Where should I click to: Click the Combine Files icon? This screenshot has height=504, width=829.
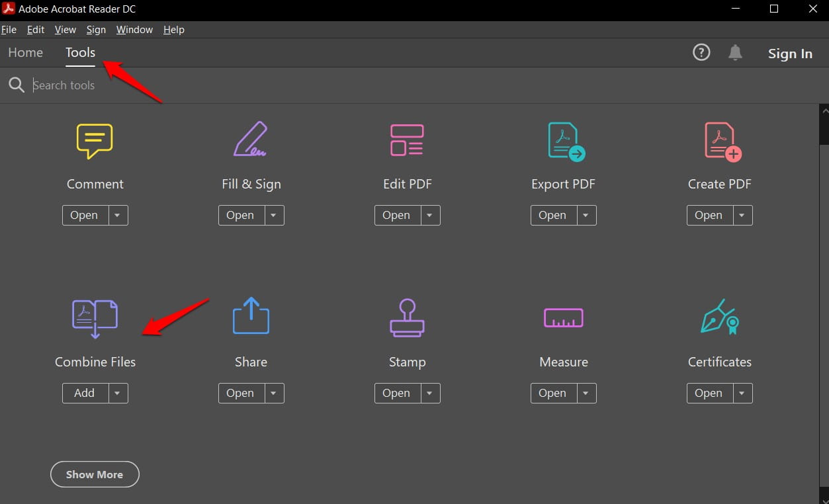95,318
